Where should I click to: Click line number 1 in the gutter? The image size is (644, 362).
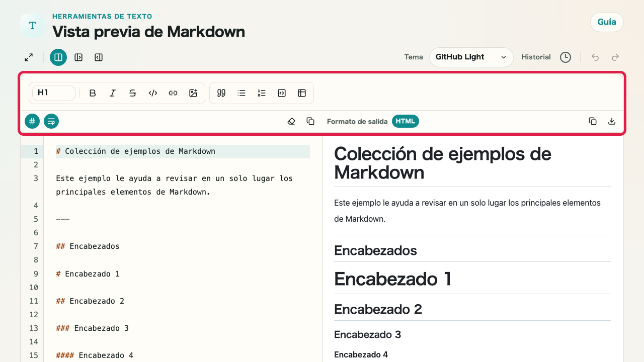click(x=35, y=151)
